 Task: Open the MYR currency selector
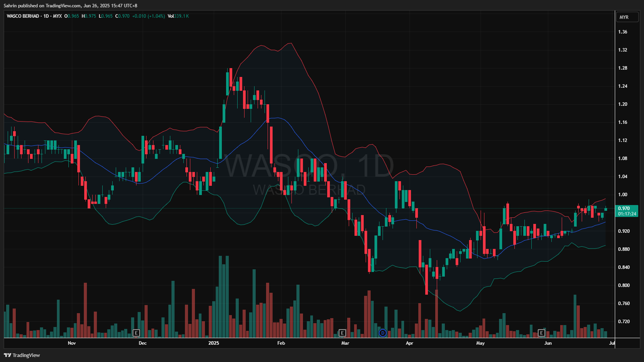[627, 17]
